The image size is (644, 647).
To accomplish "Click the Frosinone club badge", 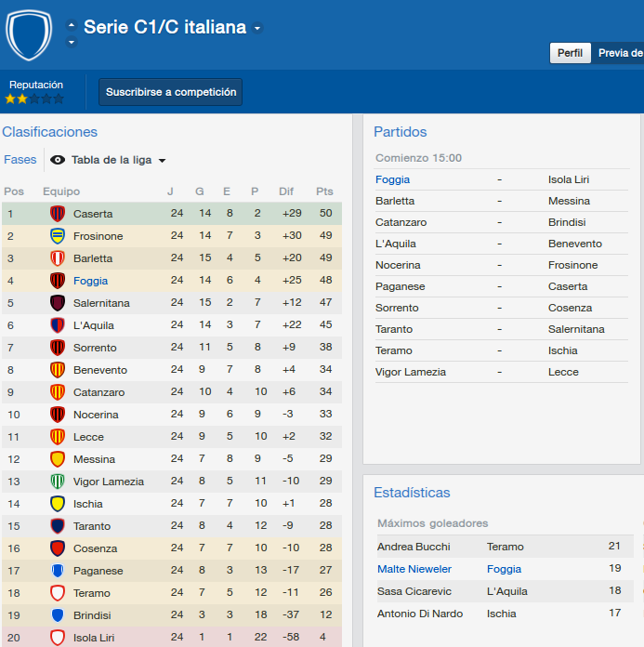I will [58, 236].
